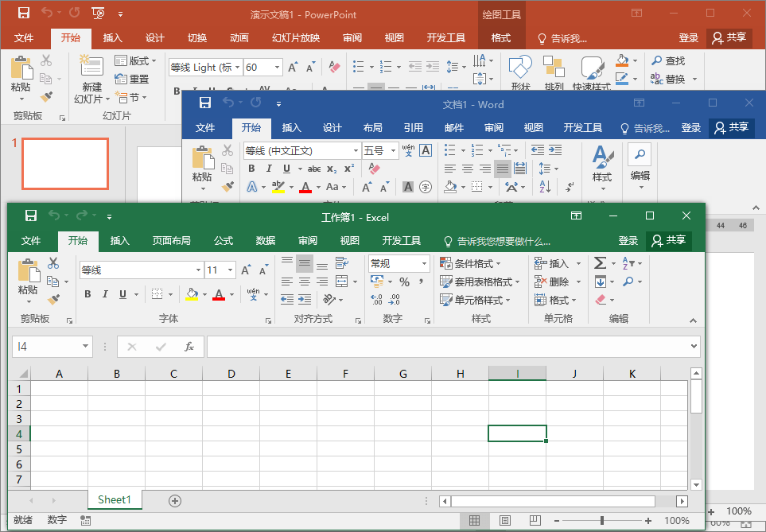
Task: Click the Word save icon
Action: coord(205,103)
